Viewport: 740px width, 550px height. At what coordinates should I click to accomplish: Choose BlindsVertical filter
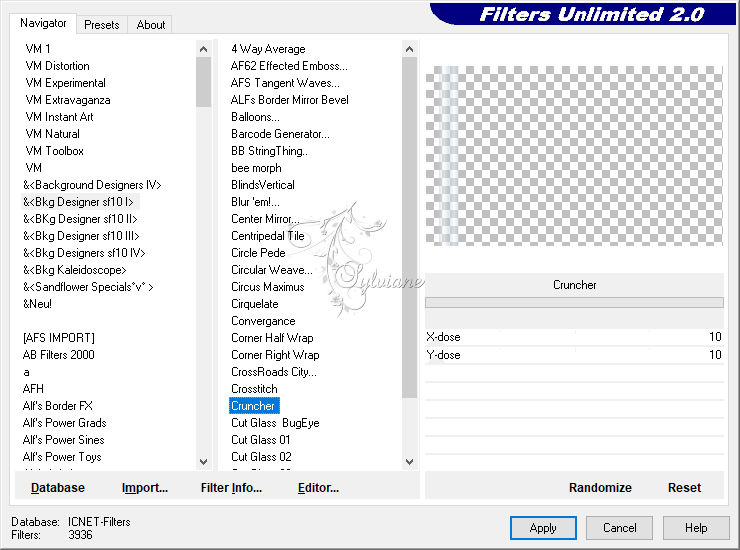pyautogui.click(x=263, y=185)
